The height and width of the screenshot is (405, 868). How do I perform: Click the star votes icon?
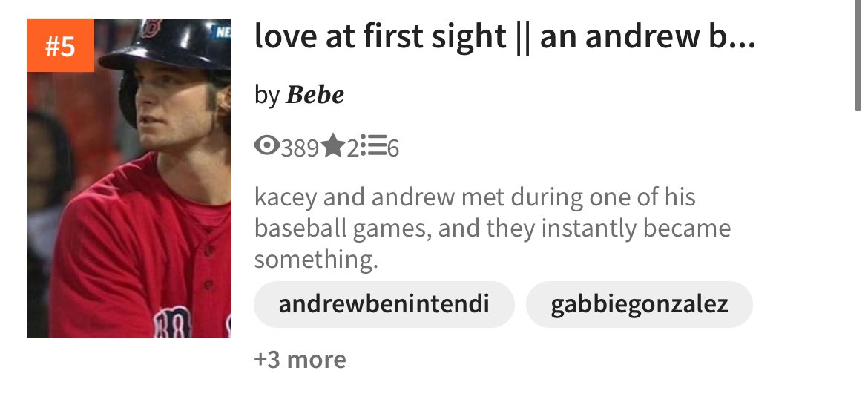(332, 147)
